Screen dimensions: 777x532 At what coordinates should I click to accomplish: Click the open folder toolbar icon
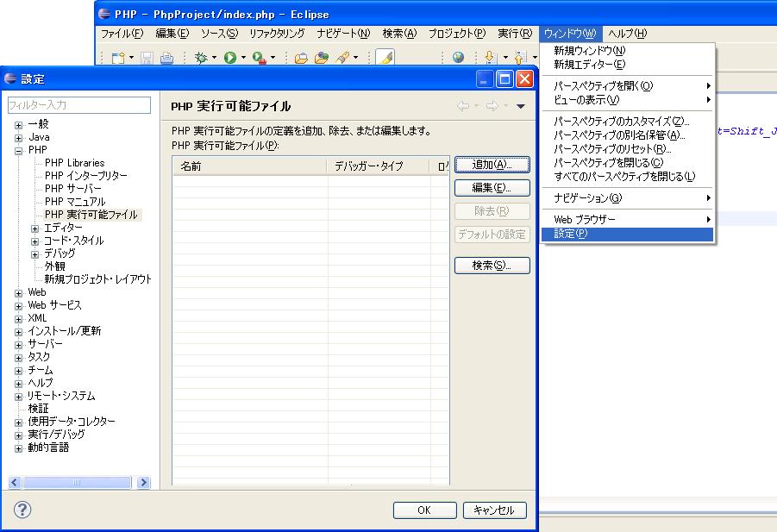pyautogui.click(x=301, y=58)
